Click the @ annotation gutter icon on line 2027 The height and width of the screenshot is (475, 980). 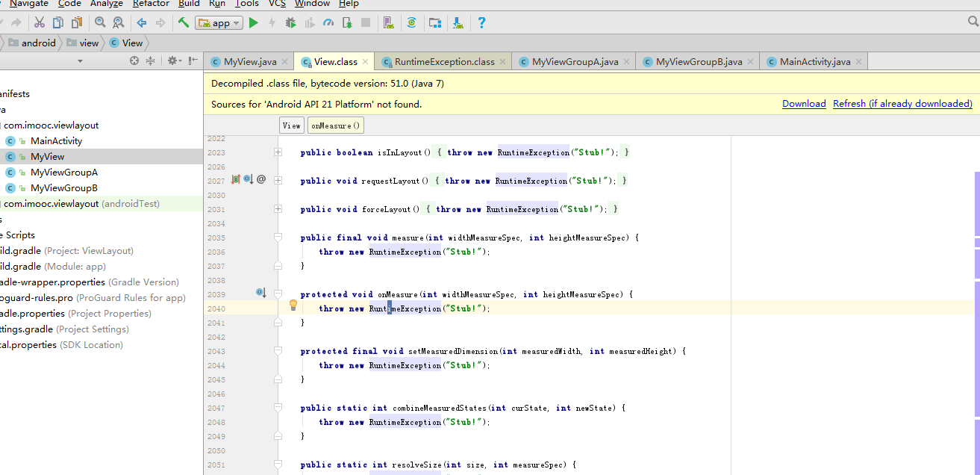(x=261, y=179)
